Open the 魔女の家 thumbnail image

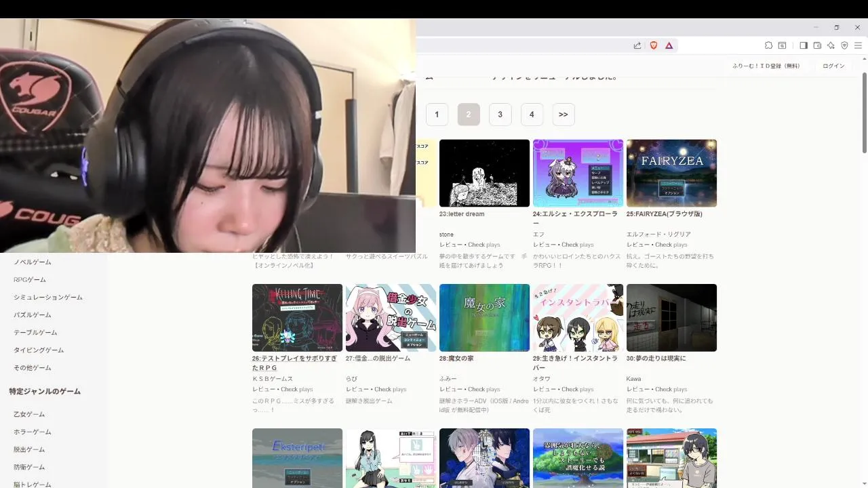click(484, 317)
